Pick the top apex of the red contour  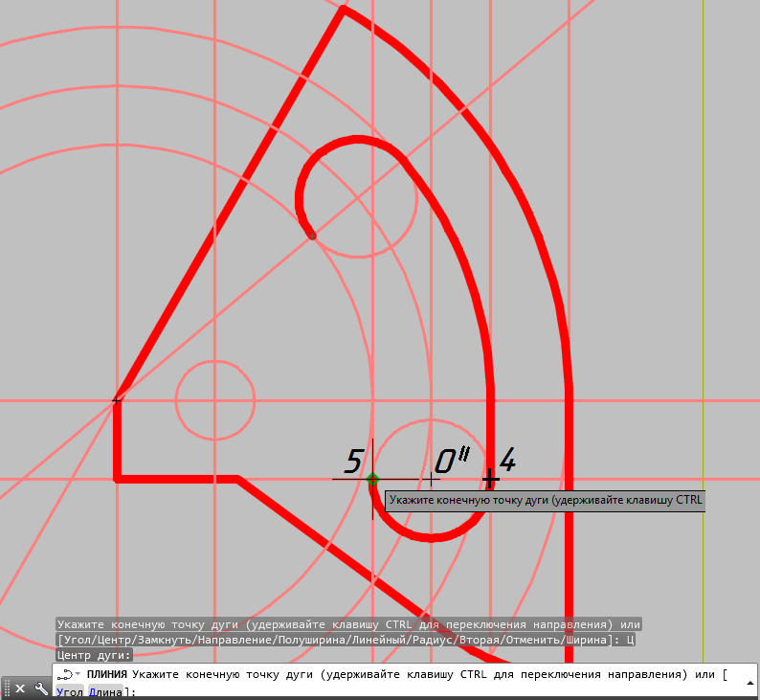click(x=343, y=9)
